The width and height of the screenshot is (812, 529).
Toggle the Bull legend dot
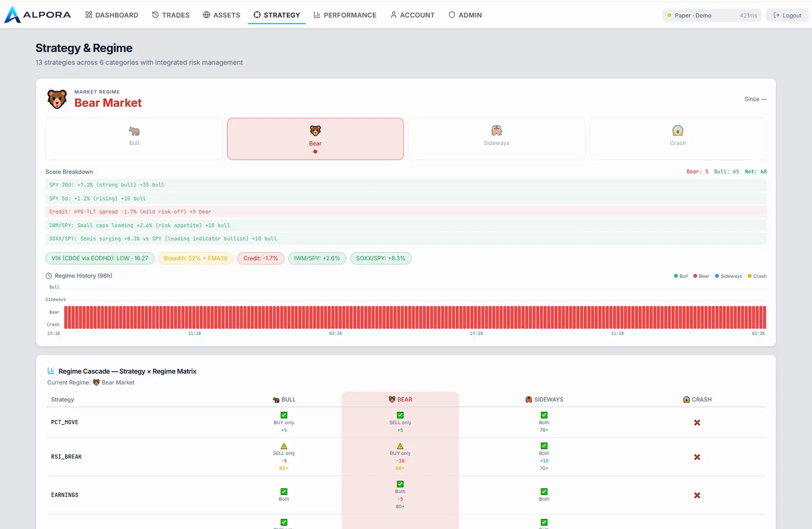(x=675, y=276)
